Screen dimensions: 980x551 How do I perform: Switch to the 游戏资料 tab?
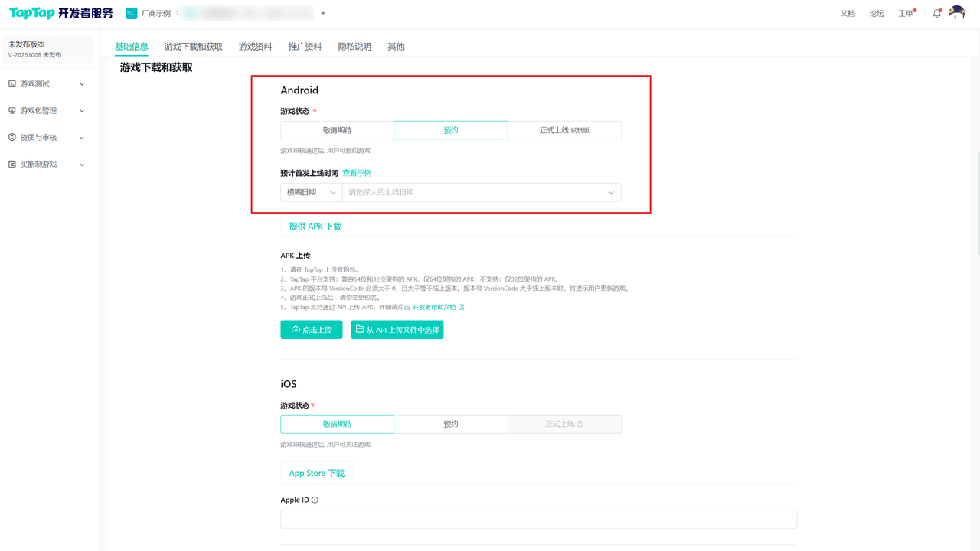[255, 47]
